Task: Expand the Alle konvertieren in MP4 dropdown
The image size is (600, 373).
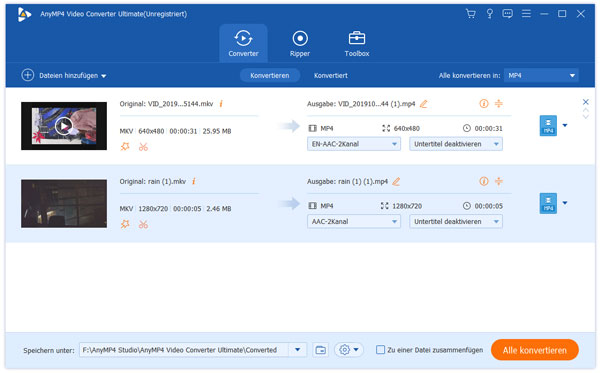Action: click(x=541, y=75)
